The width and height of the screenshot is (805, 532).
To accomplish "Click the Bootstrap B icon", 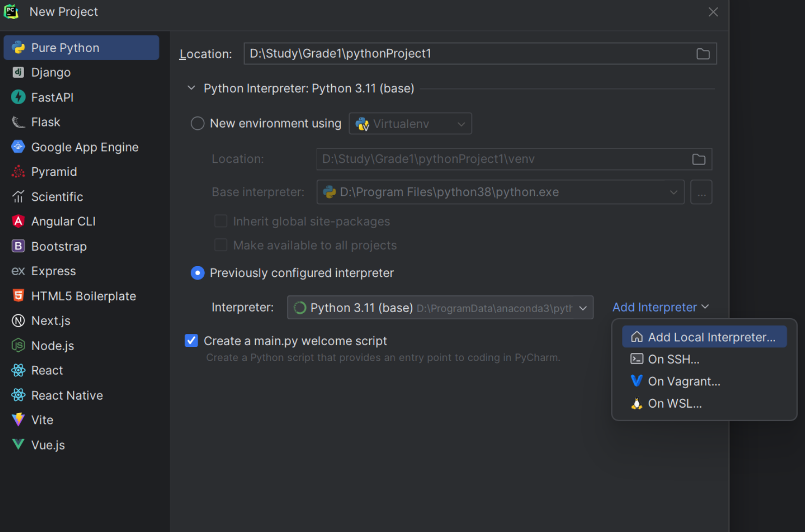I will tap(18, 246).
